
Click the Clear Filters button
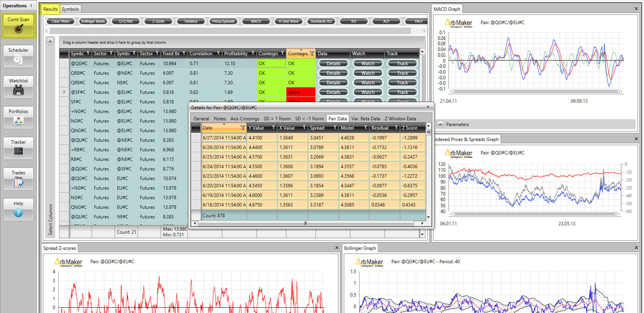point(61,21)
